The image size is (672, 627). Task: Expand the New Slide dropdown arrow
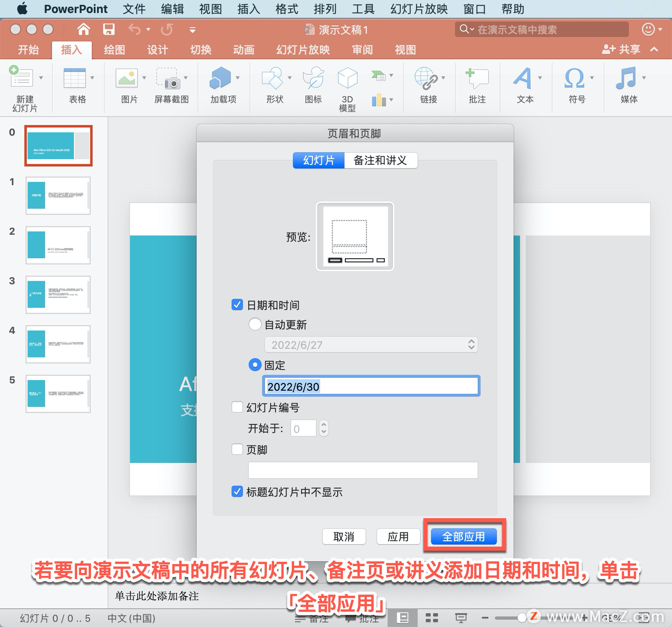click(41, 78)
